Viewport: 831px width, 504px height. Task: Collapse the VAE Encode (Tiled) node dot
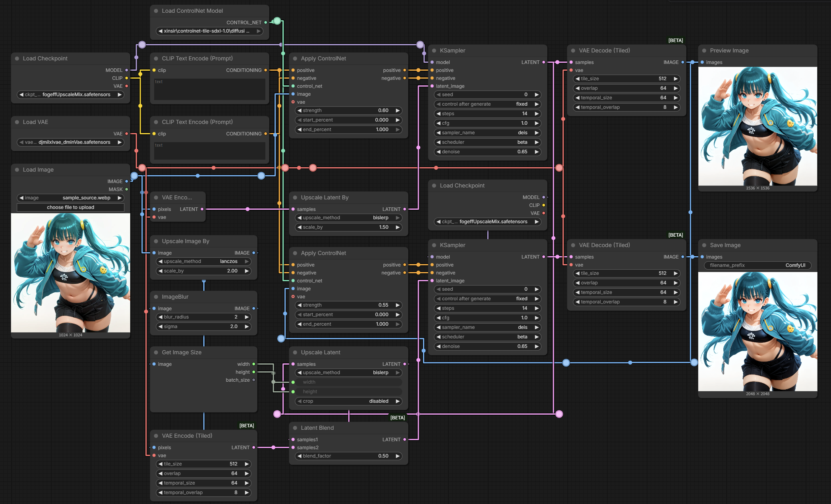click(156, 436)
